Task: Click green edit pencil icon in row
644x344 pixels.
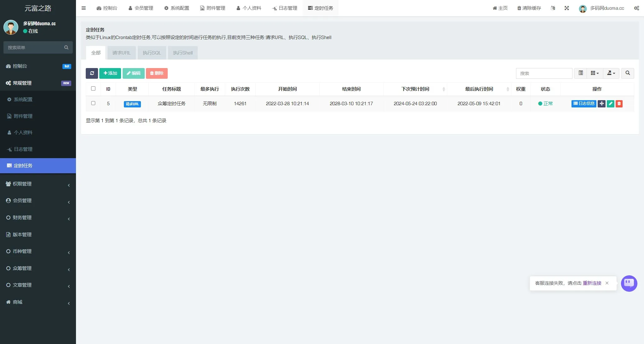Action: 610,104
